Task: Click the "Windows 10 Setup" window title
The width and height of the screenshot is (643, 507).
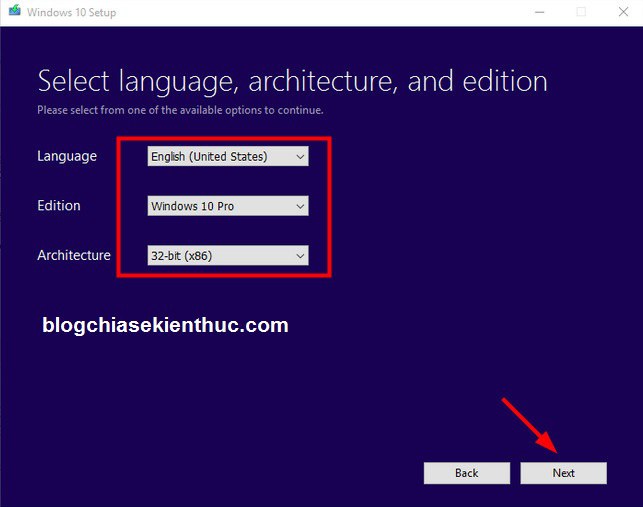Action: [x=72, y=12]
